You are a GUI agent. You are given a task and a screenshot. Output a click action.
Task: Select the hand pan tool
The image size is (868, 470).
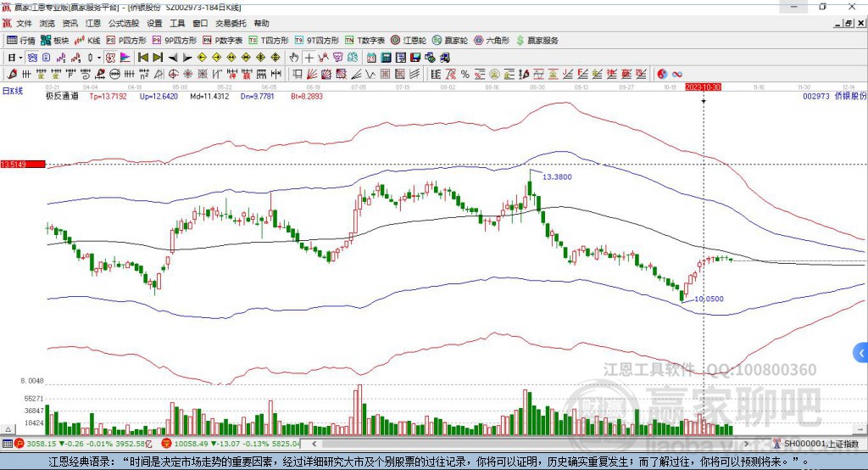(x=294, y=58)
